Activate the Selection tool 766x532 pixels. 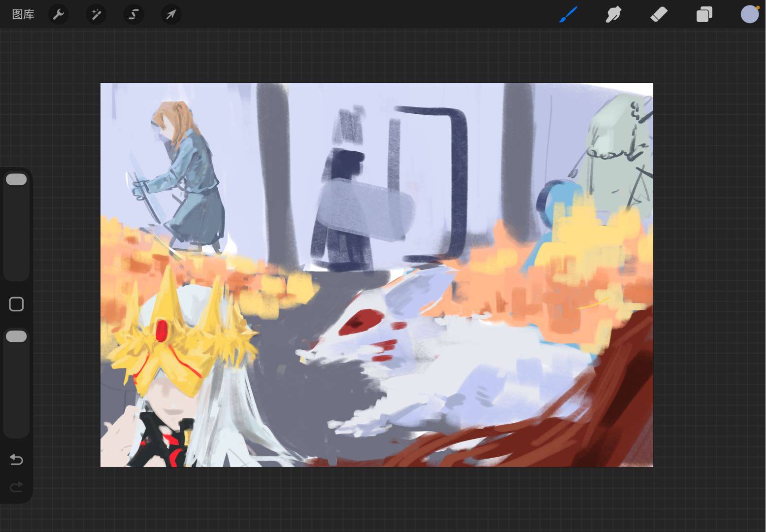[133, 14]
